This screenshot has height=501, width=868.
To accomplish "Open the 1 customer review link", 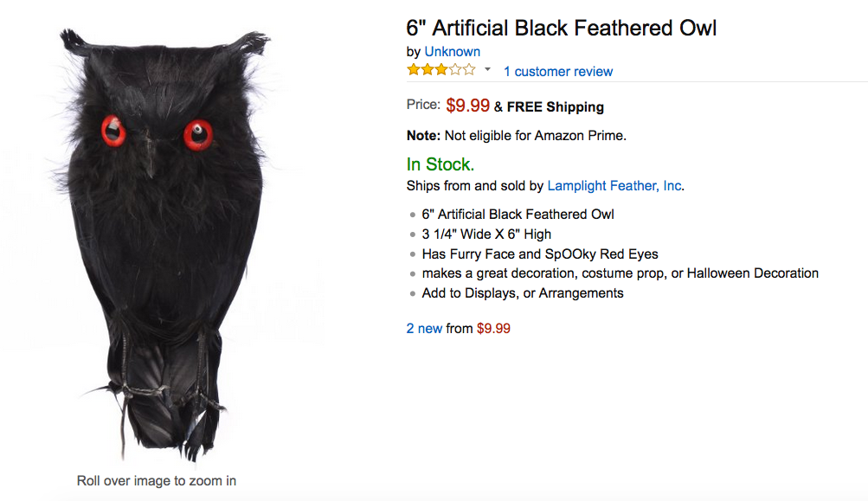I will tap(557, 72).
